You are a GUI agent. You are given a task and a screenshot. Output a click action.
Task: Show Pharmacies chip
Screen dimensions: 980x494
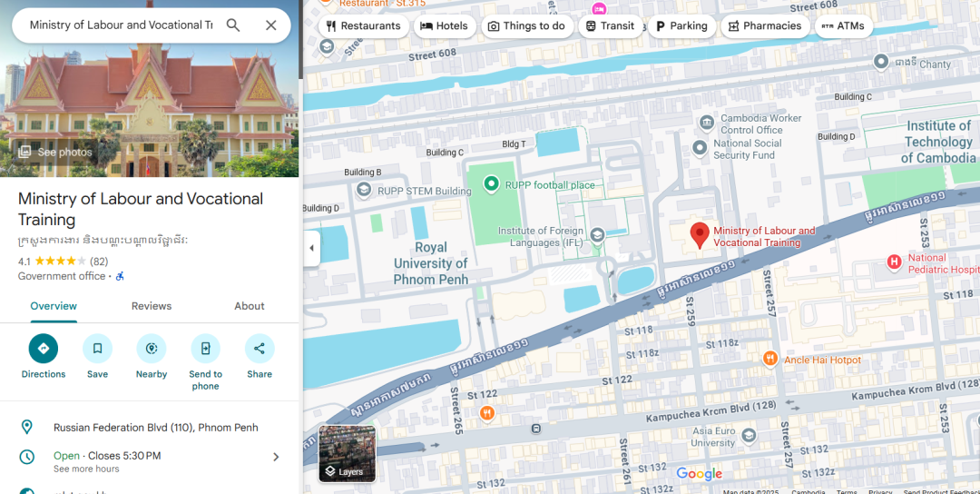765,25
